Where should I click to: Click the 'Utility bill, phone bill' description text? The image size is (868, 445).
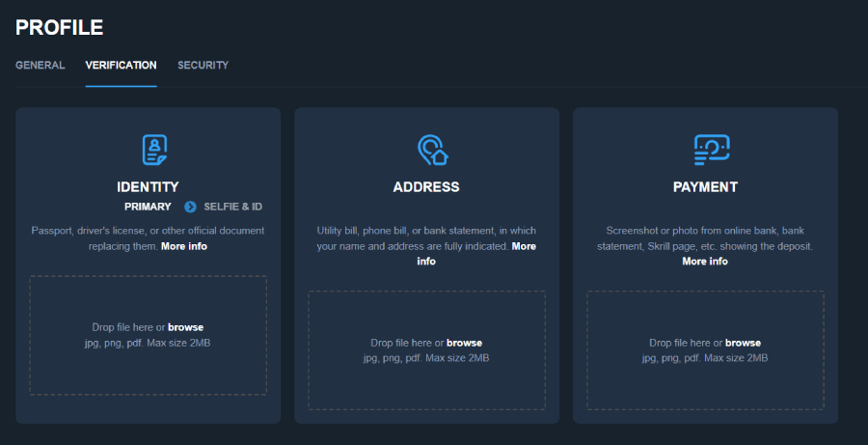[426, 238]
